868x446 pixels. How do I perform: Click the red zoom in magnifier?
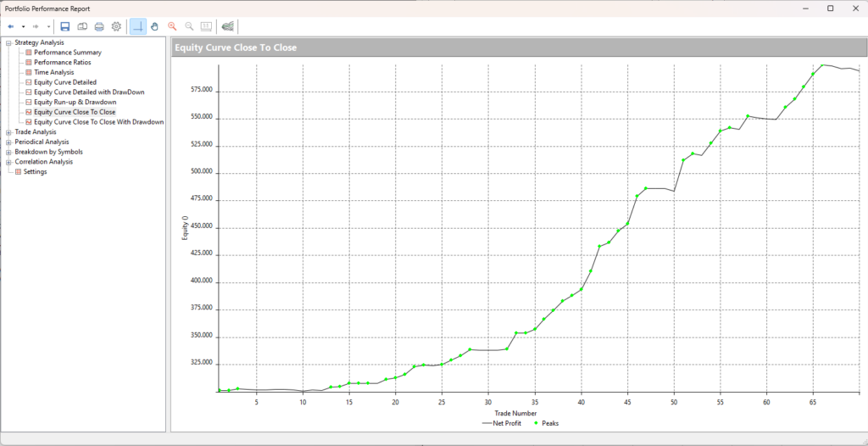(x=172, y=26)
